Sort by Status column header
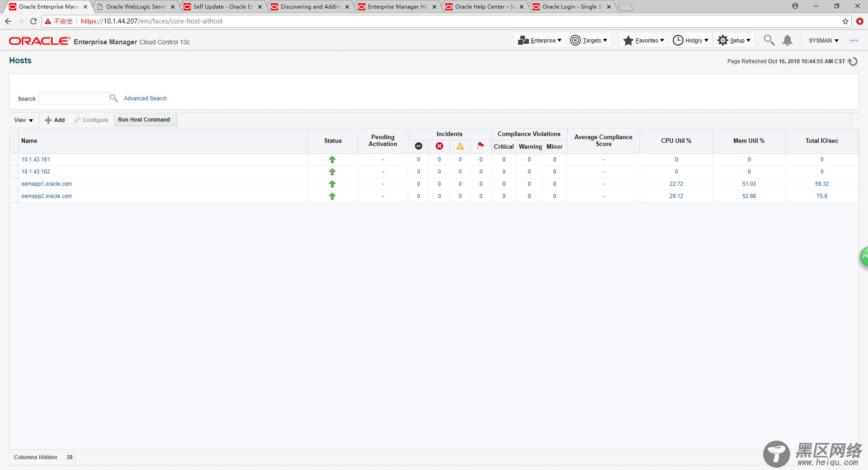 coord(333,141)
